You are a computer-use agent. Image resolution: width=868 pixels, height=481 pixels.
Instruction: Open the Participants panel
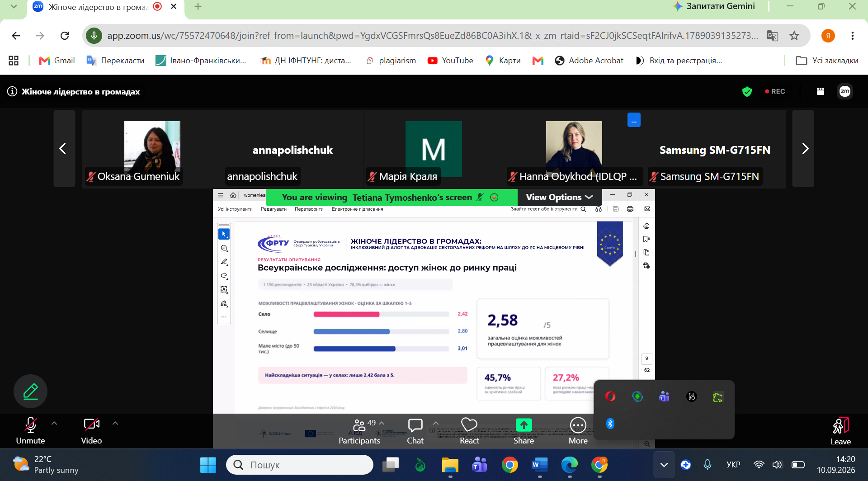tap(359, 432)
